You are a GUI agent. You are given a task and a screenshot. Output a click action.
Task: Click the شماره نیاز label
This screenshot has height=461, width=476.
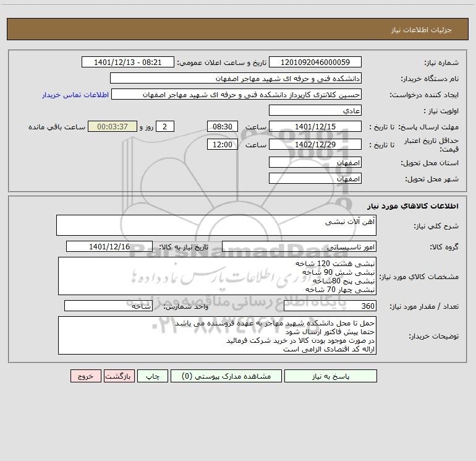(441, 63)
